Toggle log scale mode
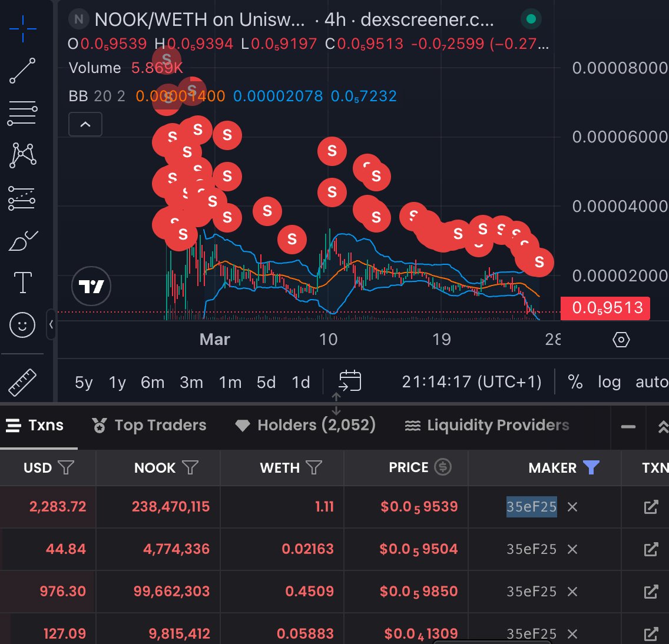The image size is (669, 644). coord(609,381)
